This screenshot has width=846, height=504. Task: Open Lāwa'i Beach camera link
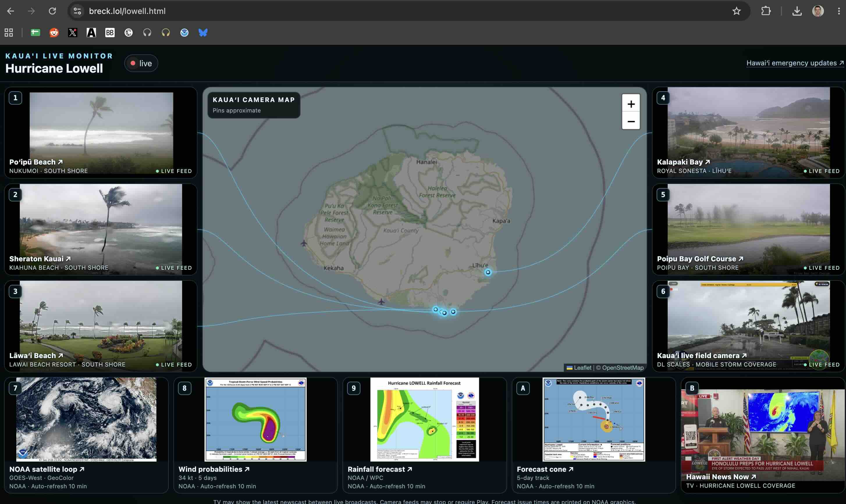coord(36,355)
